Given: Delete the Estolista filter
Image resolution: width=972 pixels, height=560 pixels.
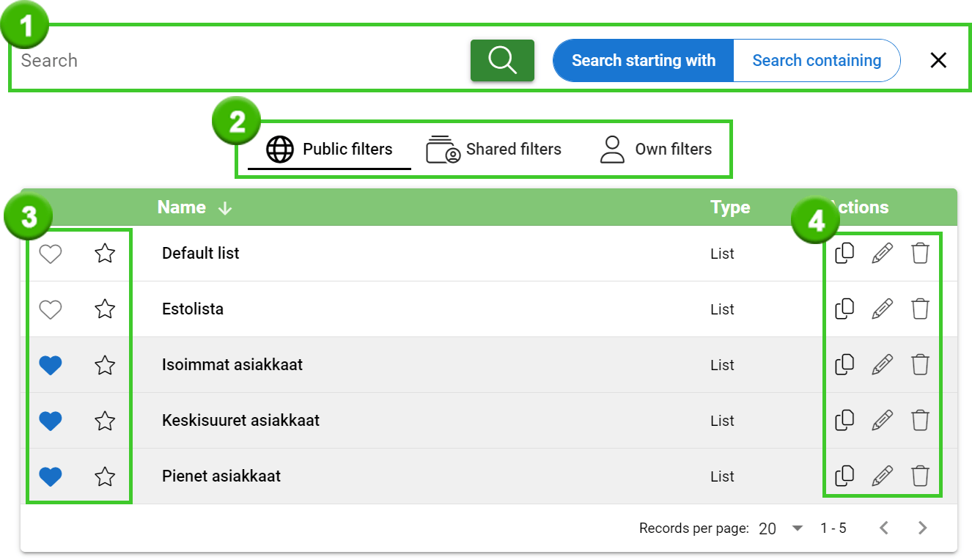Looking at the screenshot, I should (x=921, y=309).
